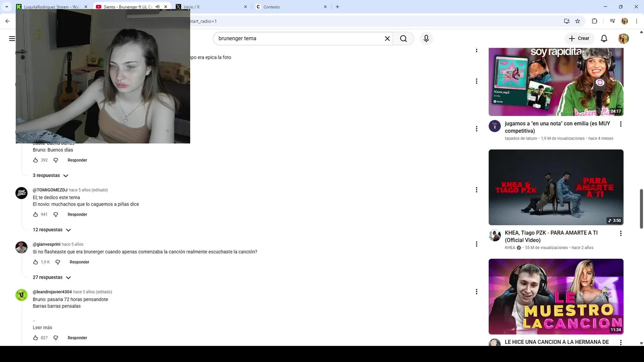
Task: Open the @leandrojavier4304 channel link
Action: pyautogui.click(x=52, y=292)
